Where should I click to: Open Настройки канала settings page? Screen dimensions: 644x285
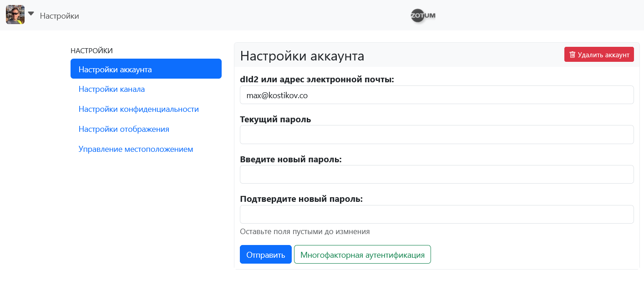tap(112, 90)
